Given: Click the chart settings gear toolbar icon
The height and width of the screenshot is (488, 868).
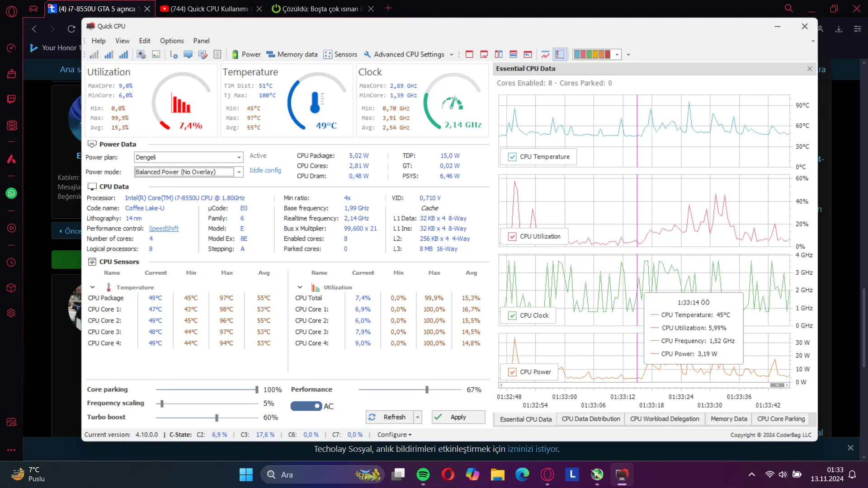Looking at the screenshot, I should pos(174,54).
